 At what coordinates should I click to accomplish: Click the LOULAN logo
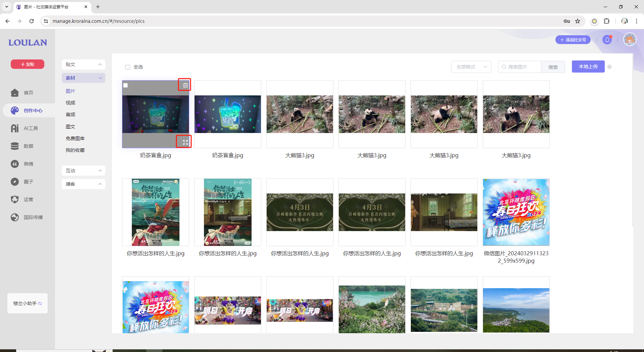(28, 43)
